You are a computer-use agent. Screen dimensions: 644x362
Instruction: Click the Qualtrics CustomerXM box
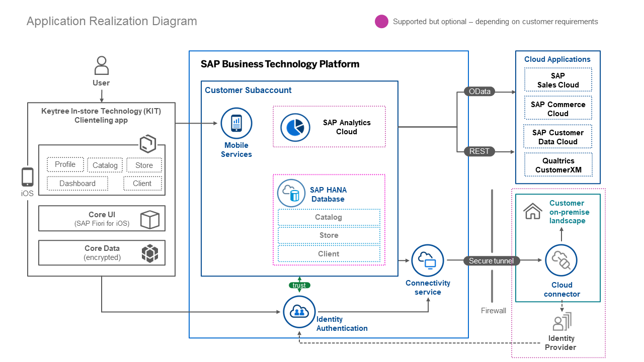558,165
